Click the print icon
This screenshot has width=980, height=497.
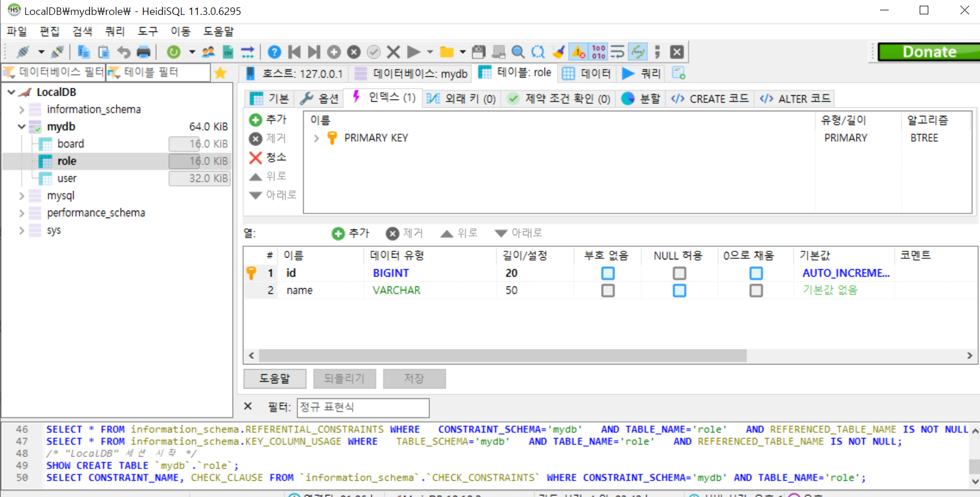[x=144, y=52]
